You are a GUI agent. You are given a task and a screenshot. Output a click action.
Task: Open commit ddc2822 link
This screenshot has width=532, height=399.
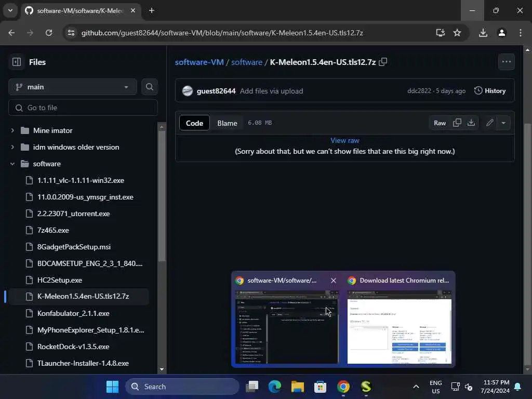[x=419, y=91]
